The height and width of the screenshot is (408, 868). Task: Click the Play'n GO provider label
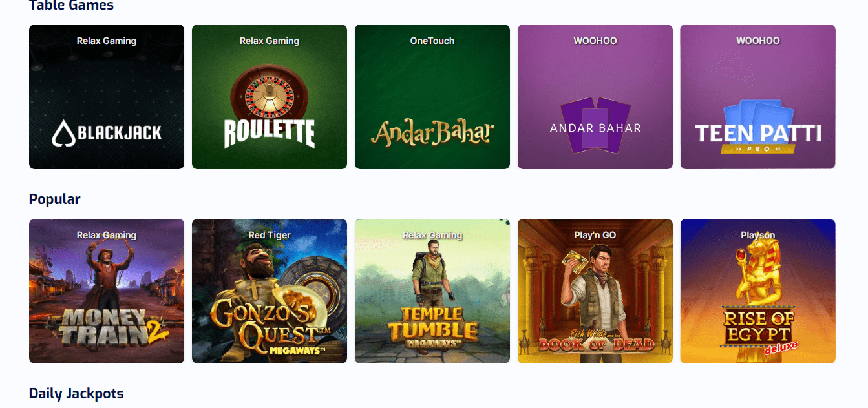[x=595, y=235]
